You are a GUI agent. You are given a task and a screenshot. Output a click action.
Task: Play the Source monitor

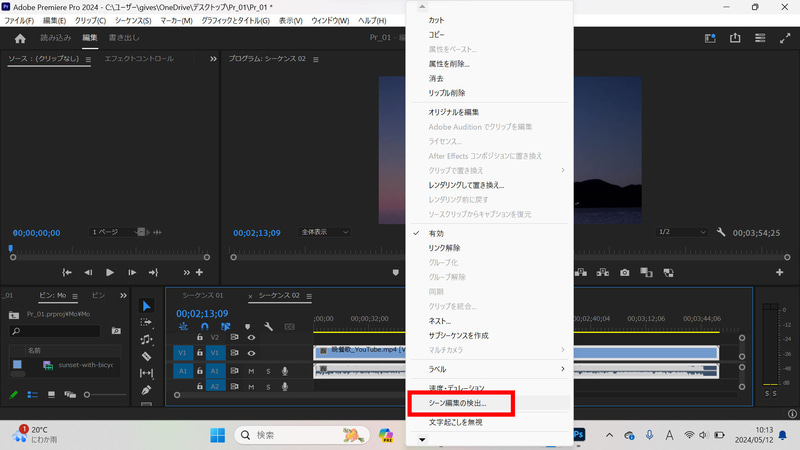pyautogui.click(x=110, y=272)
